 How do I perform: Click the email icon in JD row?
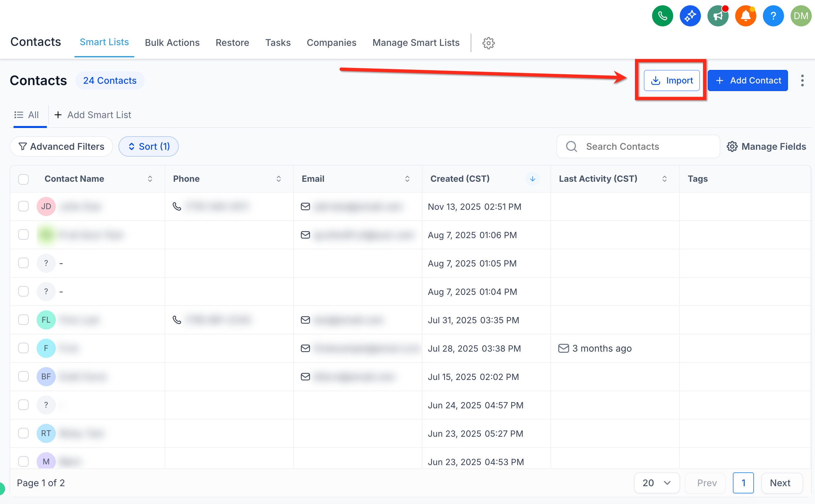pos(305,206)
